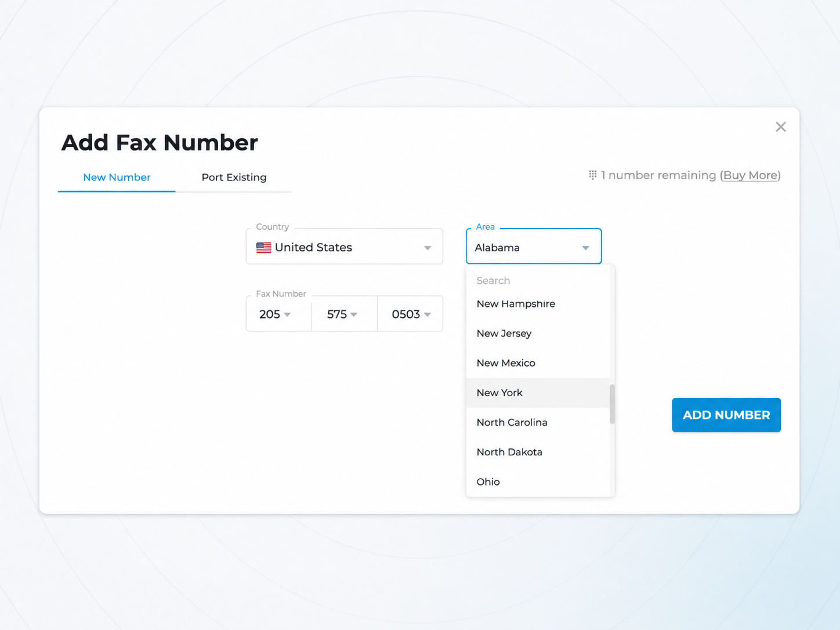Click the United States flag icon
This screenshot has width=840, height=630.
coord(264,248)
